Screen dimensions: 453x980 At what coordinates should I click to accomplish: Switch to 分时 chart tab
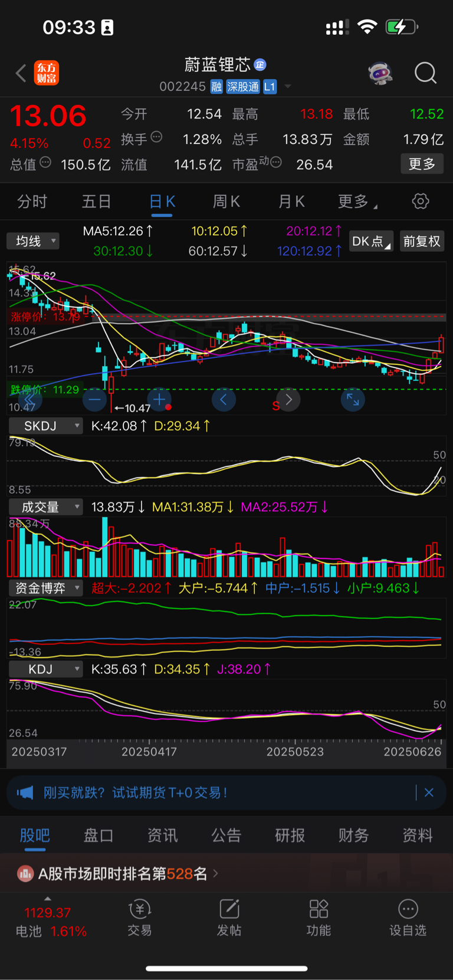point(32,202)
